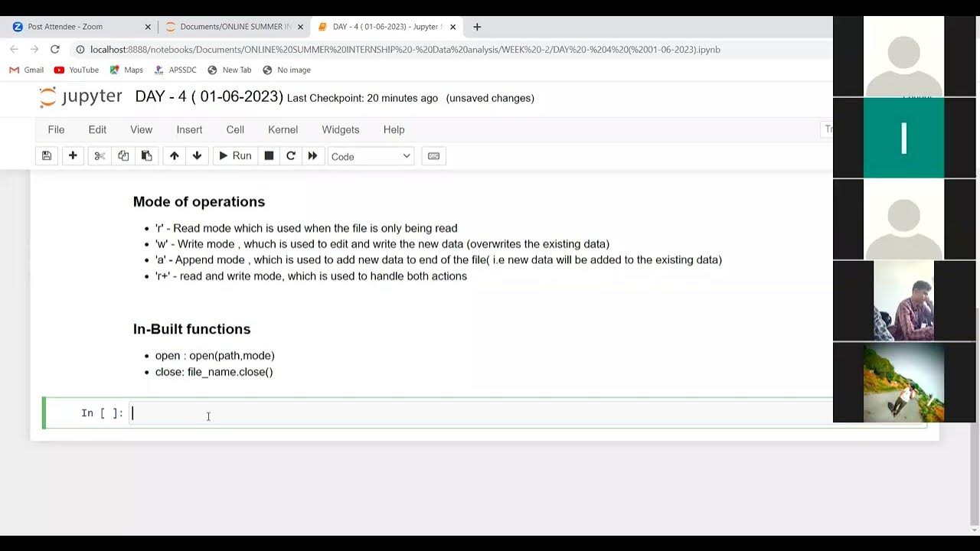980x551 pixels.
Task: Close the Post Attendee - Zoom tab
Action: [148, 27]
